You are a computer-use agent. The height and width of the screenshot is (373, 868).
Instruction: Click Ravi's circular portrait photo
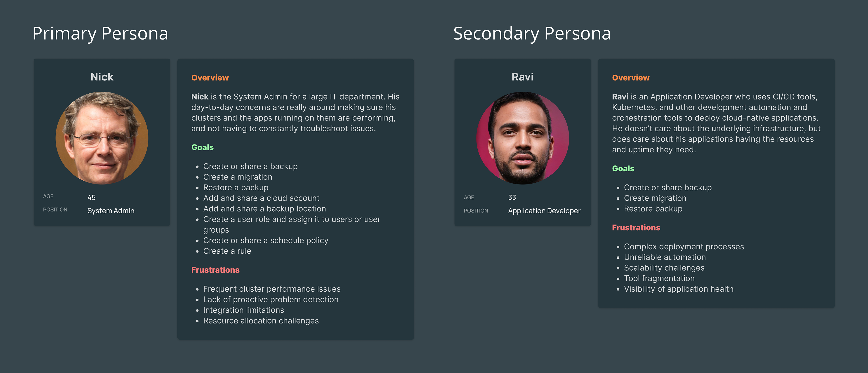point(523,138)
